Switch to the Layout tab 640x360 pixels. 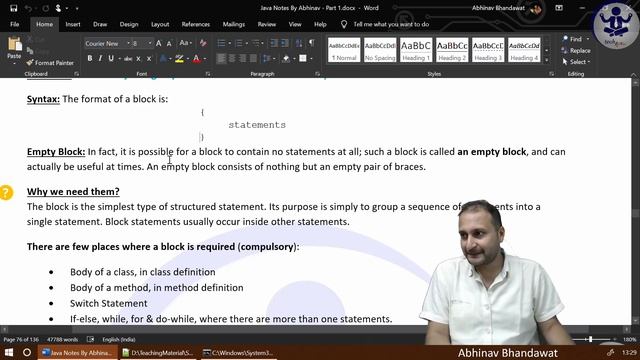(160, 24)
